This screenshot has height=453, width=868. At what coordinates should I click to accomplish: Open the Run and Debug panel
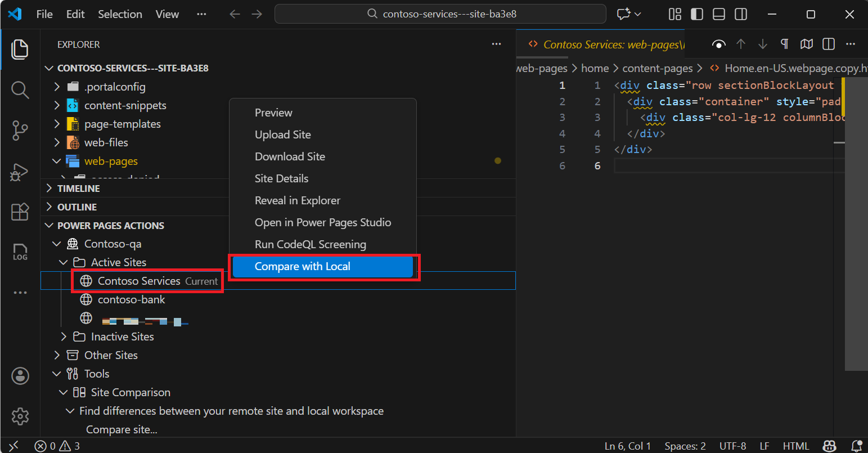click(x=20, y=172)
